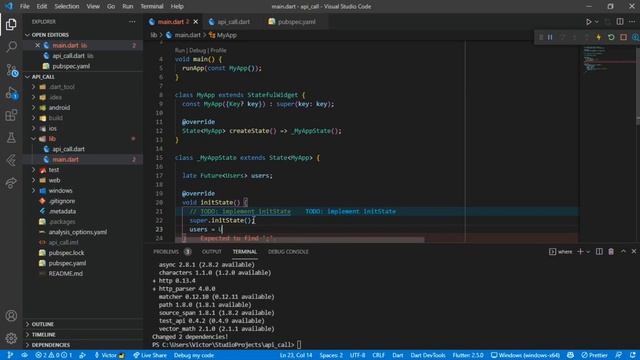Open the Selection menu
Viewport: 640px width, 360px height.
(67, 7)
